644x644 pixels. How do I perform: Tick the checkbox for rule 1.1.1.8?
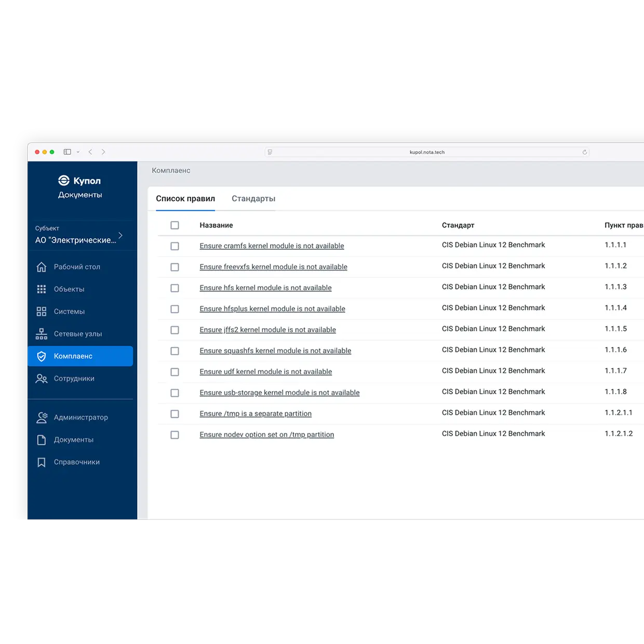[x=175, y=393]
